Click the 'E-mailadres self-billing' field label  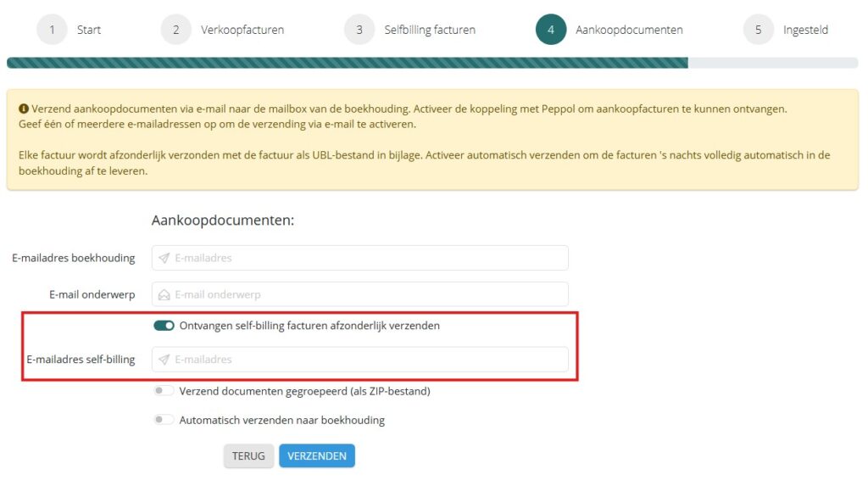[x=81, y=360]
